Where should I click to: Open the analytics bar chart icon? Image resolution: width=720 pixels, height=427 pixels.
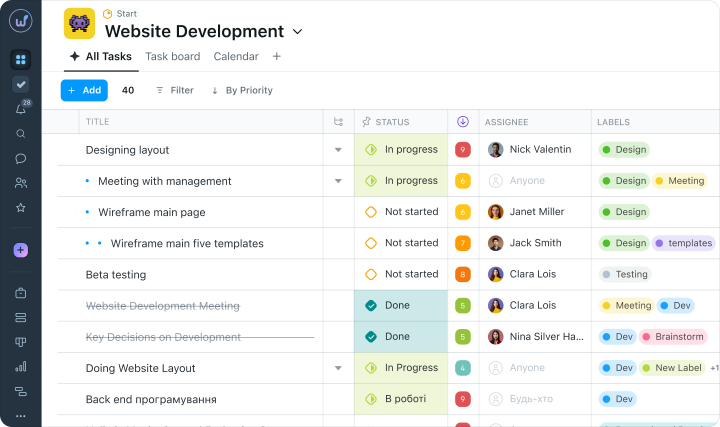coord(21,366)
